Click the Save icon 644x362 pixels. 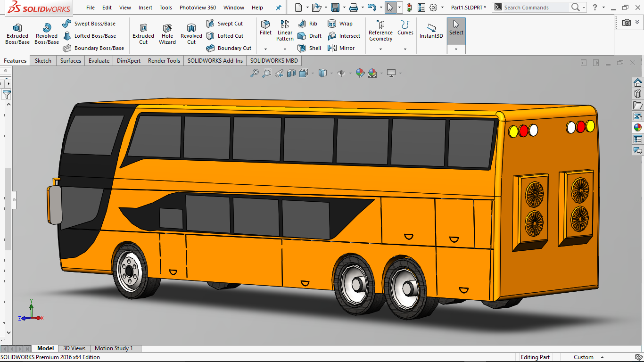tap(335, 8)
